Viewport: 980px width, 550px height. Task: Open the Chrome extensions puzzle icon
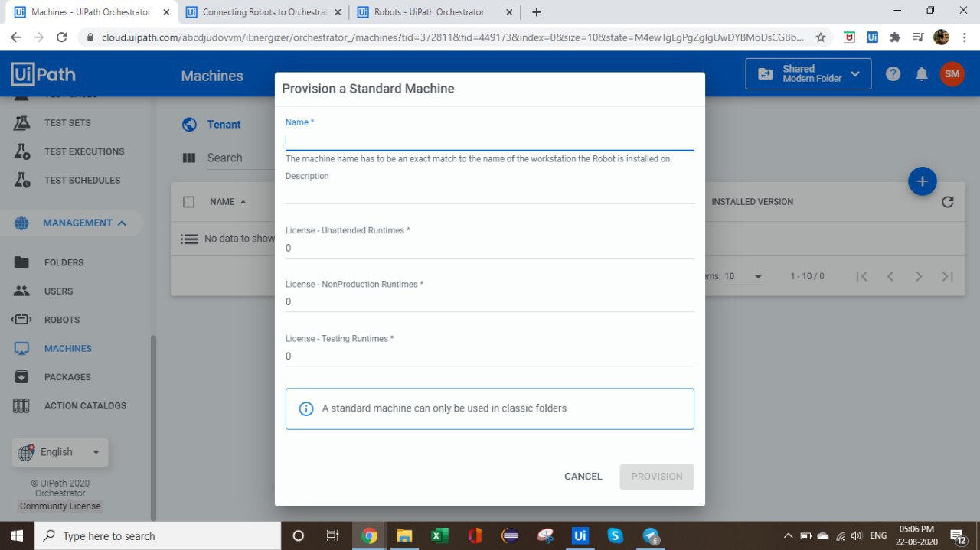[895, 37]
